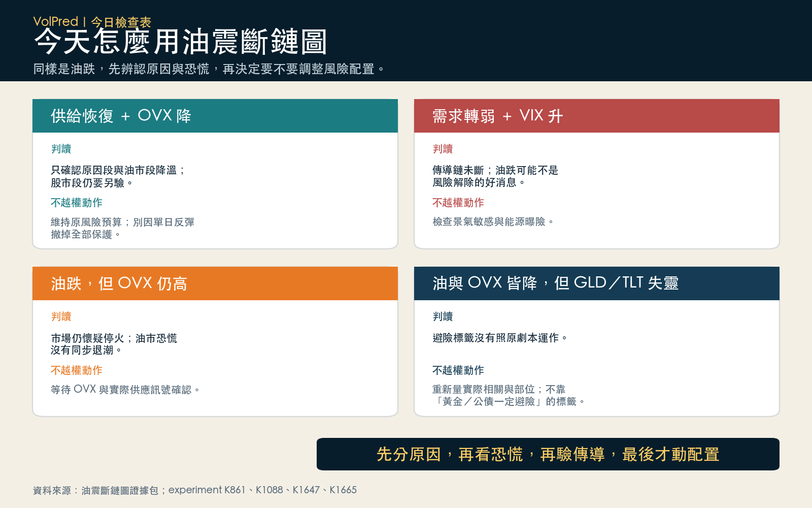The image size is (812, 508).
Task: Click the line 沒有同步退潮。
Action: click(86, 350)
